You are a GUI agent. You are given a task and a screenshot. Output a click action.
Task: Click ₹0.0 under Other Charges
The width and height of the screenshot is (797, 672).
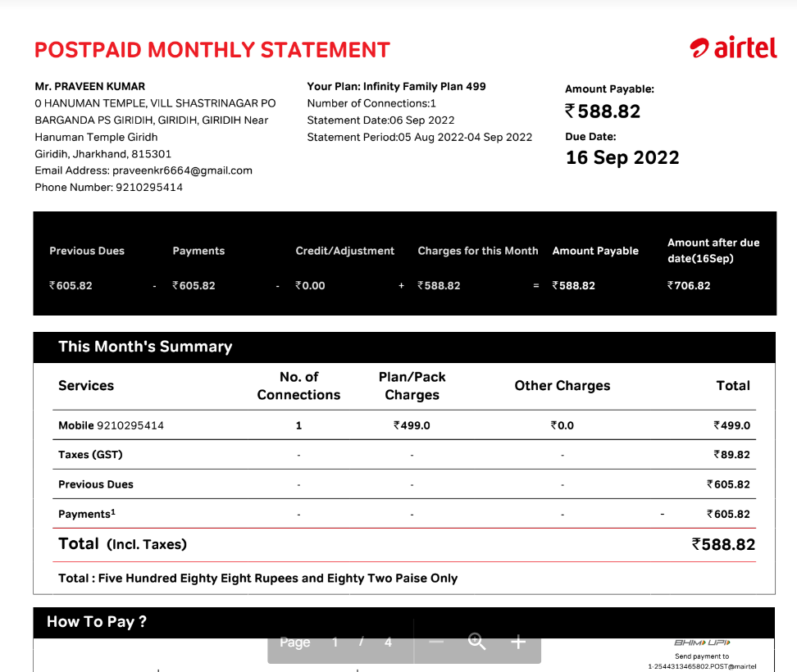(x=562, y=425)
